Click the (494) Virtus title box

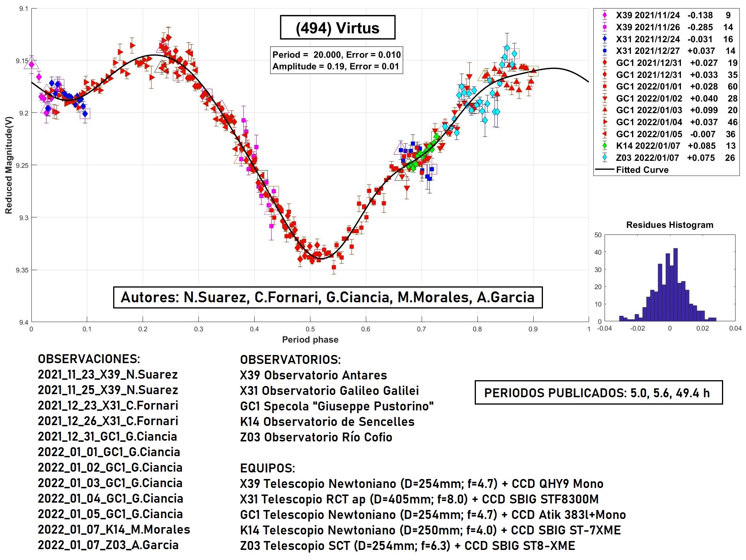tap(338, 28)
